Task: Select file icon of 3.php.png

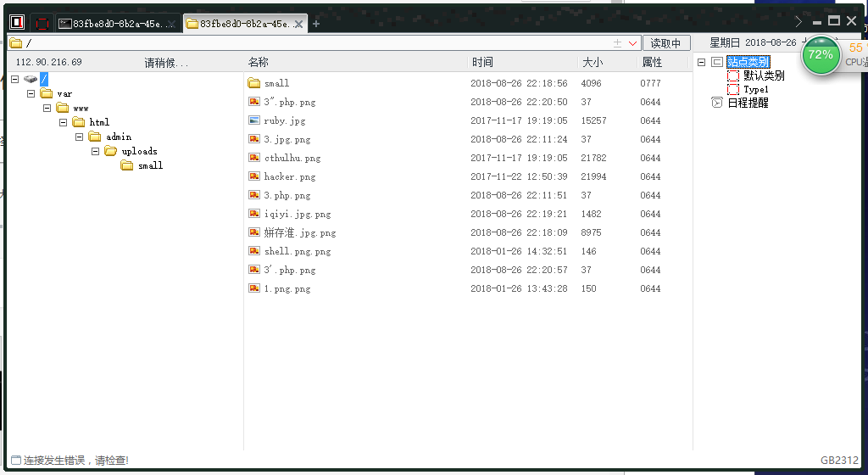Action: pos(254,195)
